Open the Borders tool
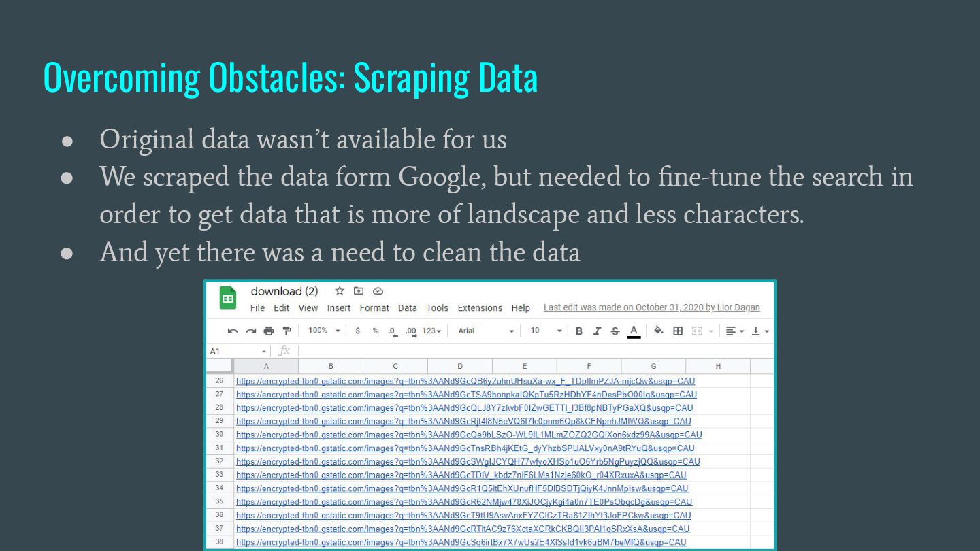The height and width of the screenshot is (551, 980). coord(678,331)
